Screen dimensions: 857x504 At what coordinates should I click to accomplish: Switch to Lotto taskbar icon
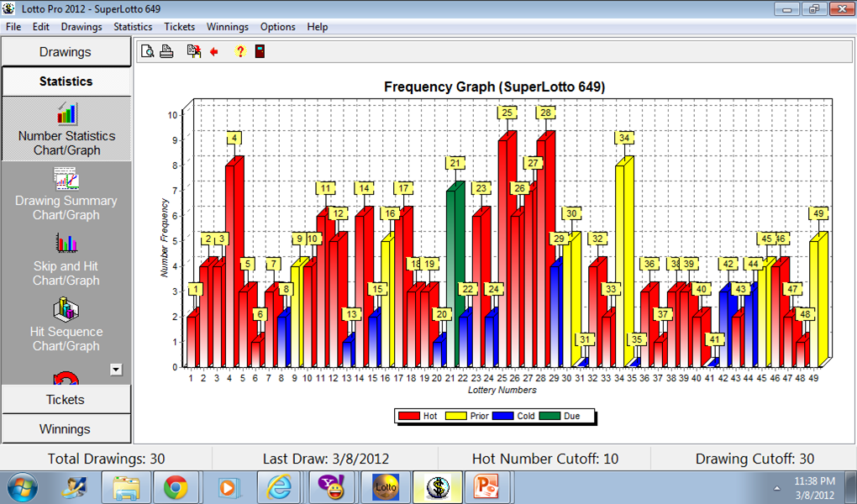click(x=386, y=487)
